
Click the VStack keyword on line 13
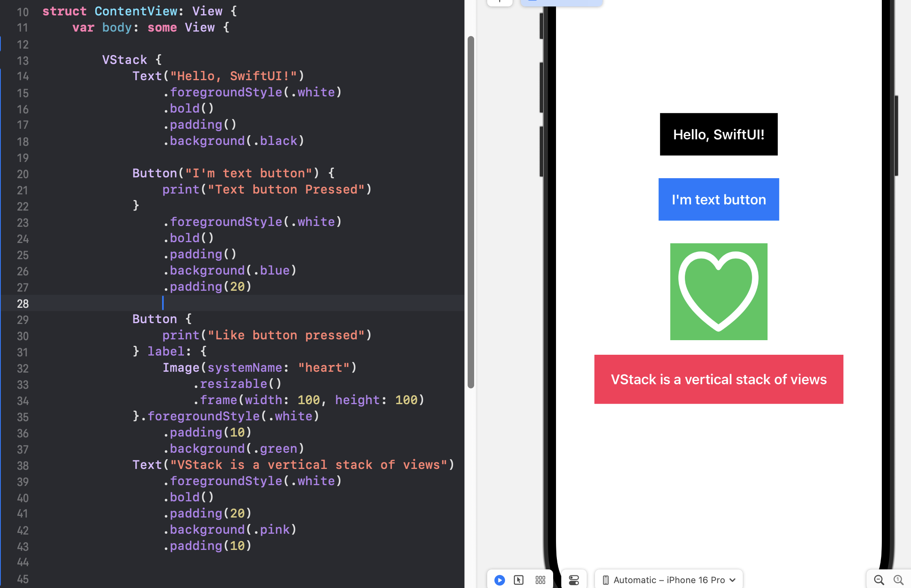124,60
